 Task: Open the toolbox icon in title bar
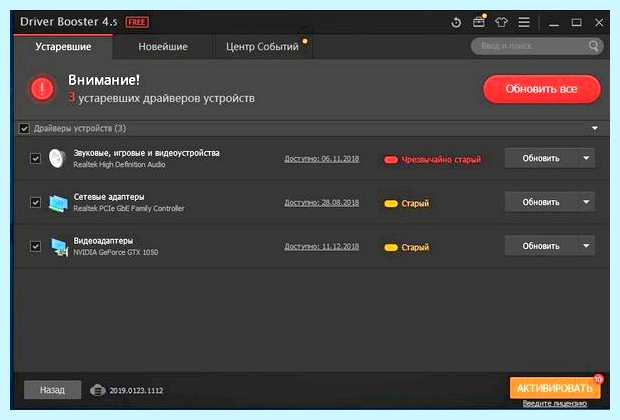pyautogui.click(x=479, y=22)
